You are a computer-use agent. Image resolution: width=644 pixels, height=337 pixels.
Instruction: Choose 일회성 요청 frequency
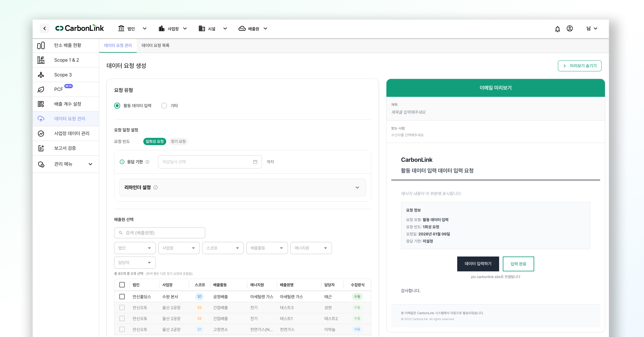(x=154, y=141)
